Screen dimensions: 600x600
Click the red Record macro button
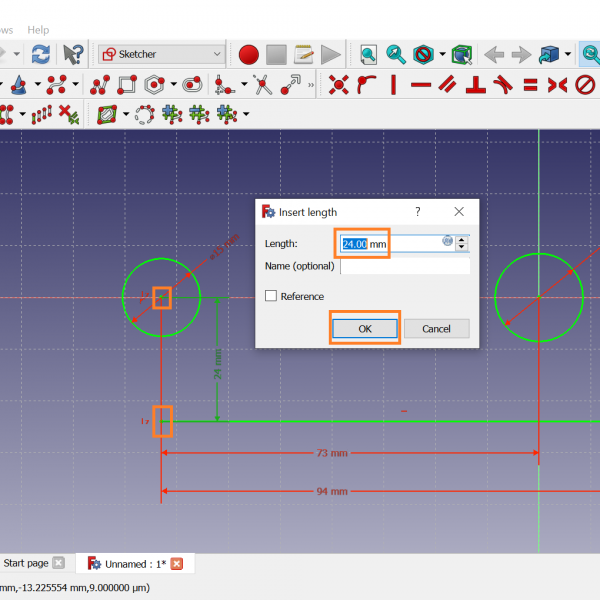pyautogui.click(x=249, y=54)
